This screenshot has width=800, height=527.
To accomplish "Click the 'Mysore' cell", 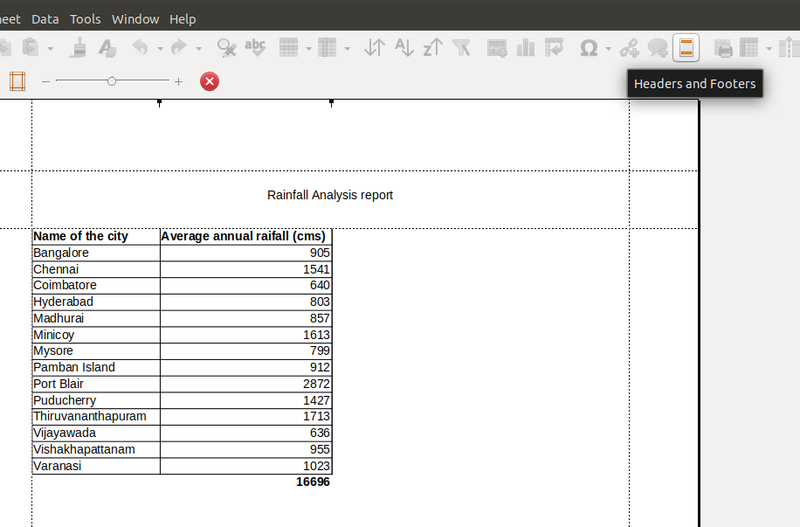I will [x=96, y=351].
